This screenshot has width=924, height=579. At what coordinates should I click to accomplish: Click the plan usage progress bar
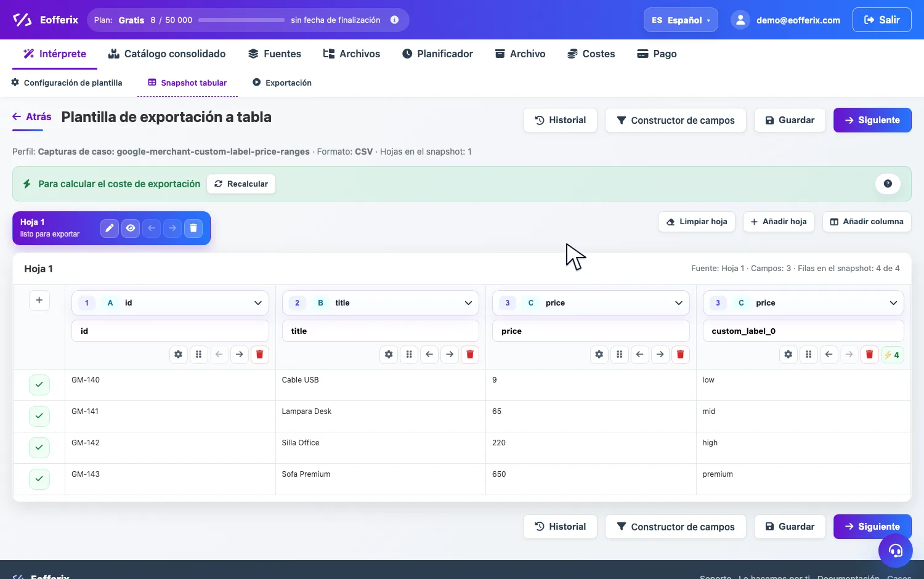(241, 20)
